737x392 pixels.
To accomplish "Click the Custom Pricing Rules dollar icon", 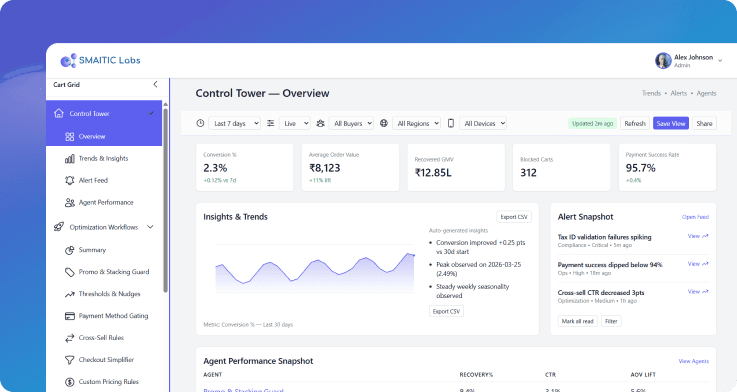I will [70, 382].
